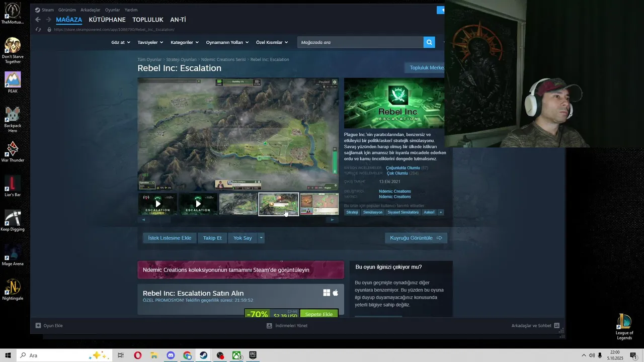Open Discord from the taskbar

tap(171, 355)
